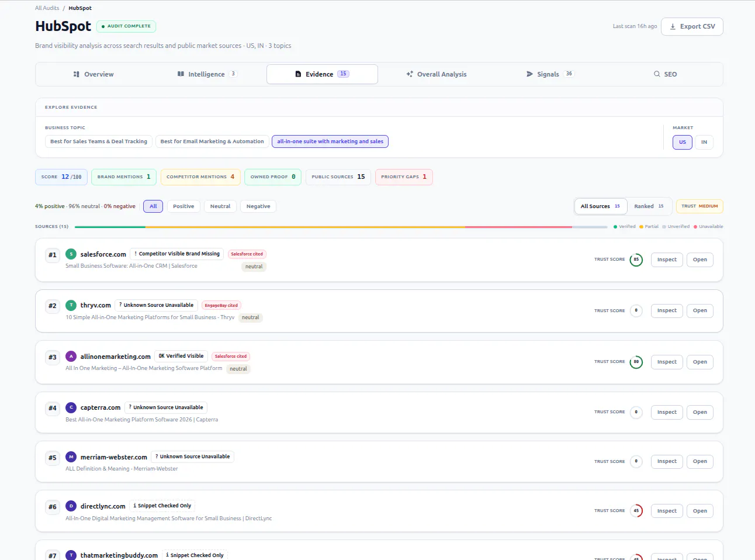This screenshot has width=755, height=560.
Task: Click the capterra.com avatar icon
Action: tap(71, 407)
